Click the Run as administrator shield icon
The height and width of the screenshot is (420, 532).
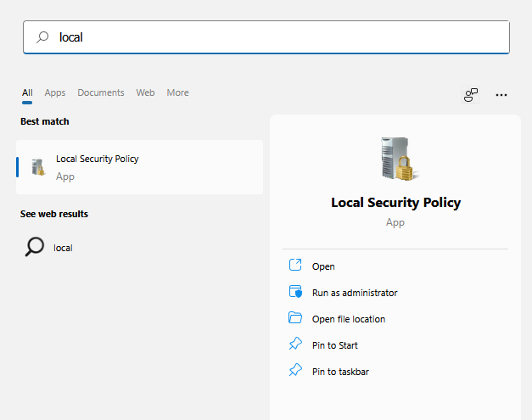(x=295, y=292)
